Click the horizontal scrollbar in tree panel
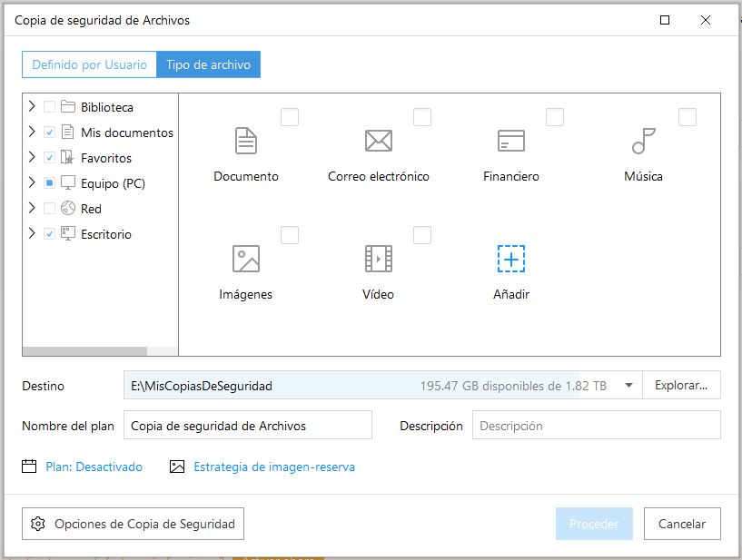Image resolution: width=742 pixels, height=560 pixels. (x=84, y=350)
